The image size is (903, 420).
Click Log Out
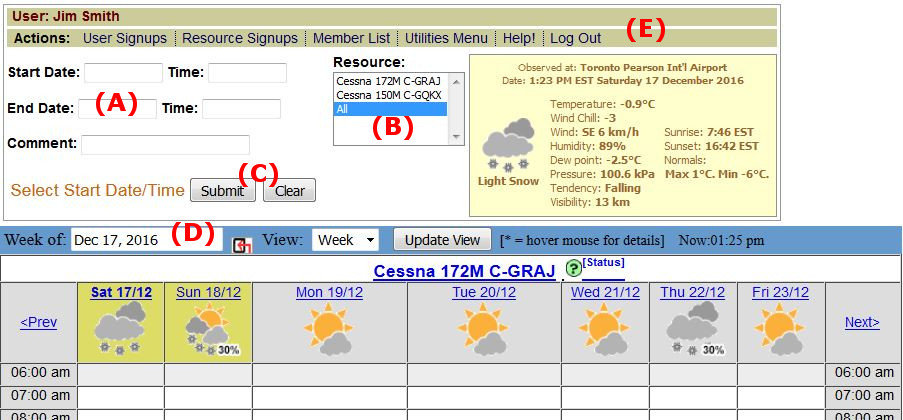576,39
